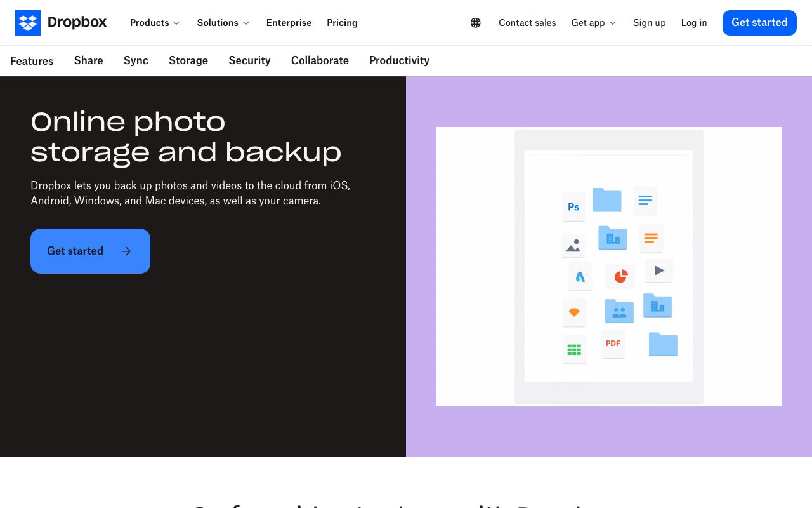Open the Security feature tab
Viewport: 812px width, 508px height.
[249, 60]
